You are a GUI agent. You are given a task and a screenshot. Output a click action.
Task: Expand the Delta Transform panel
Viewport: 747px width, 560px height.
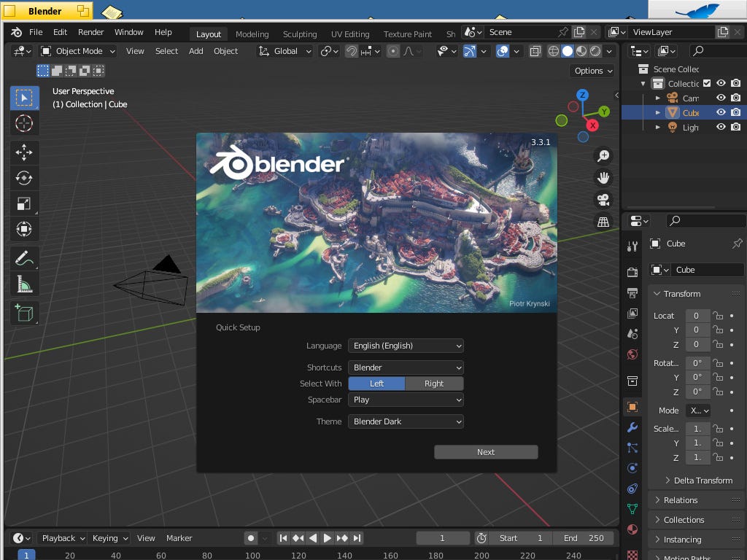pyautogui.click(x=698, y=481)
